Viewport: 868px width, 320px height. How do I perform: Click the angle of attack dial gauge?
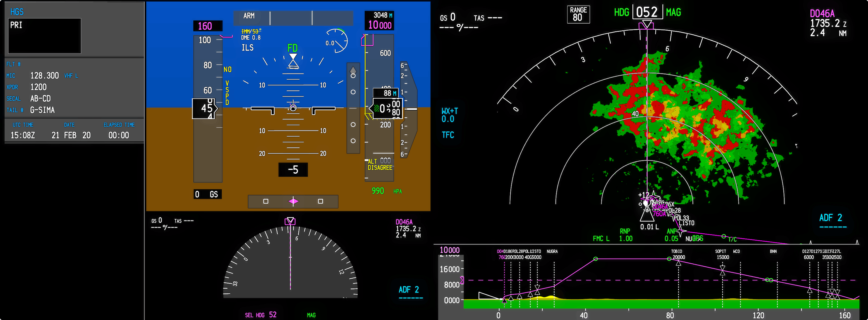337,41
